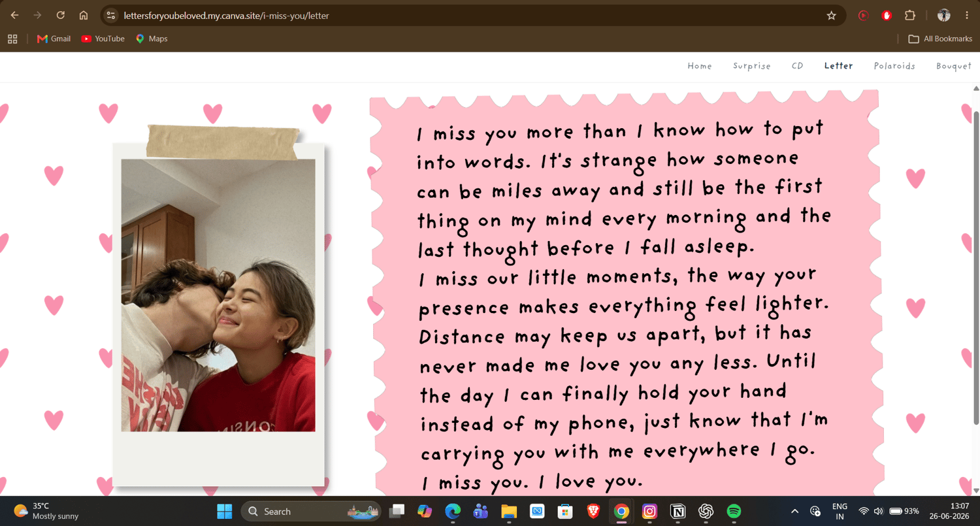Open Wi-Fi network settings in tray
Viewport: 980px width, 526px height.
coord(864,511)
